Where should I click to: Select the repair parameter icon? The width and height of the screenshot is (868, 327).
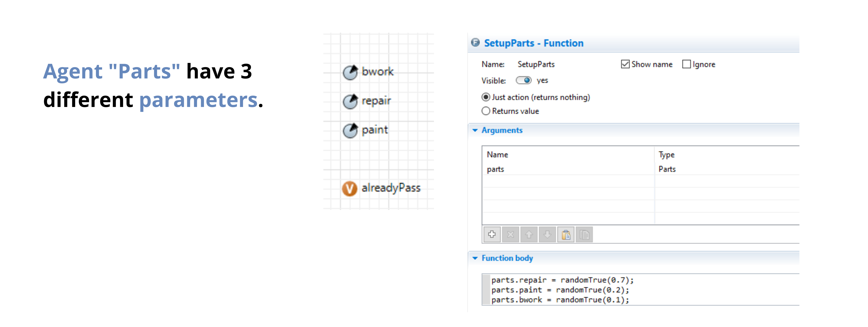[x=350, y=101]
